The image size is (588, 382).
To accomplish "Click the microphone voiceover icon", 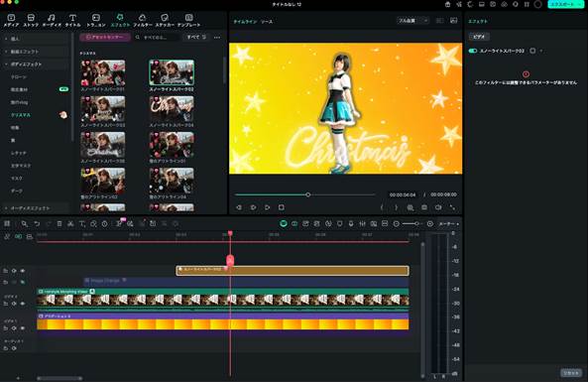I will point(351,223).
